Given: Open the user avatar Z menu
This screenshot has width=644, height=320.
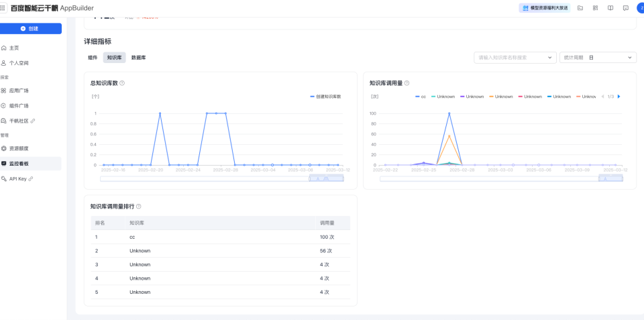Looking at the screenshot, I should tap(640, 8).
